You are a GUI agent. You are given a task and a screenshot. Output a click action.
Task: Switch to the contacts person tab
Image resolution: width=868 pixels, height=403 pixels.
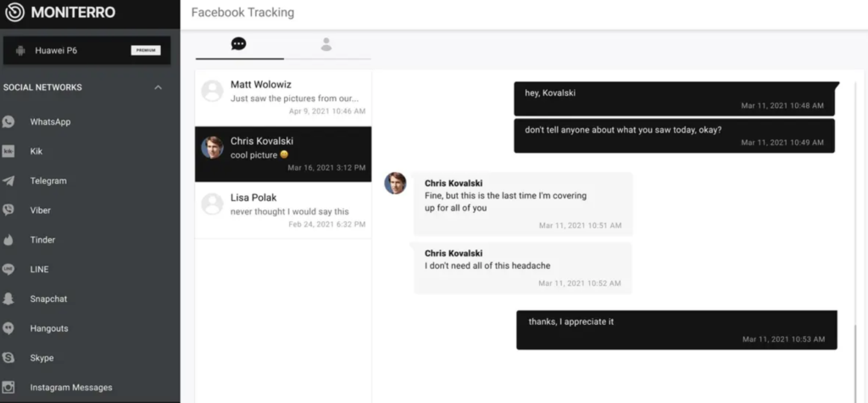click(326, 44)
